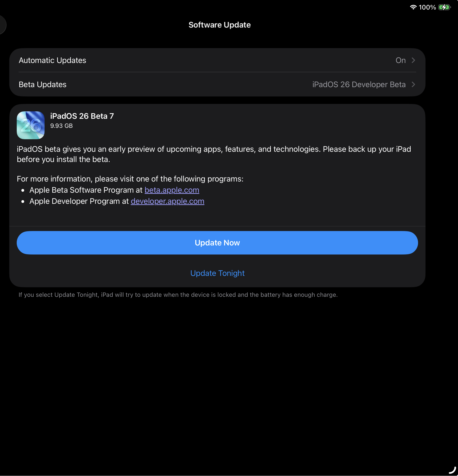Viewport: 458px width, 476px height.
Task: Tap the iPadOS 26 update icon
Action: 31,125
